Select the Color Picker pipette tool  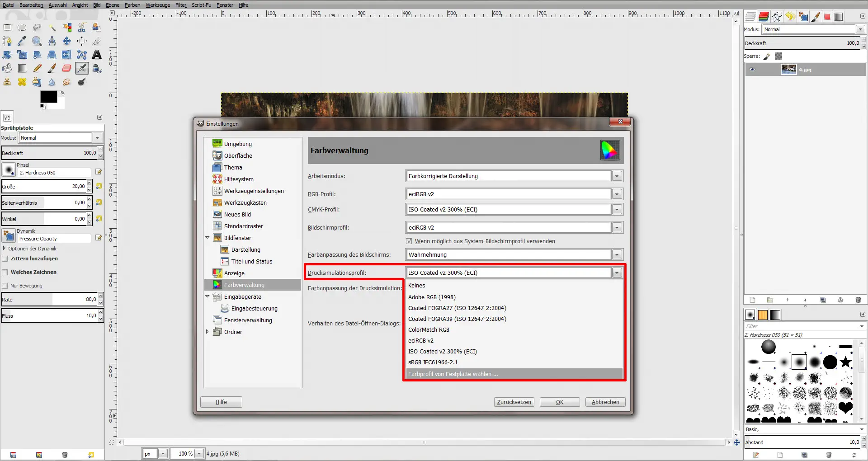21,41
